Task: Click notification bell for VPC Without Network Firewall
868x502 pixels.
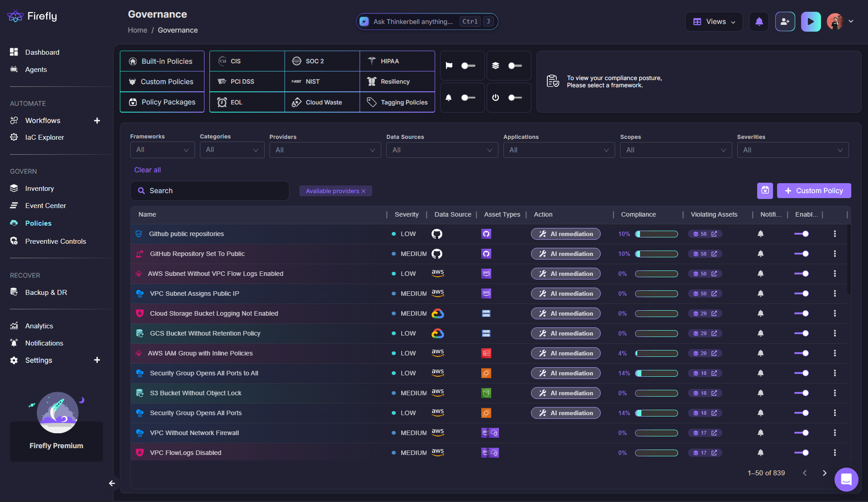Action: [x=760, y=433]
